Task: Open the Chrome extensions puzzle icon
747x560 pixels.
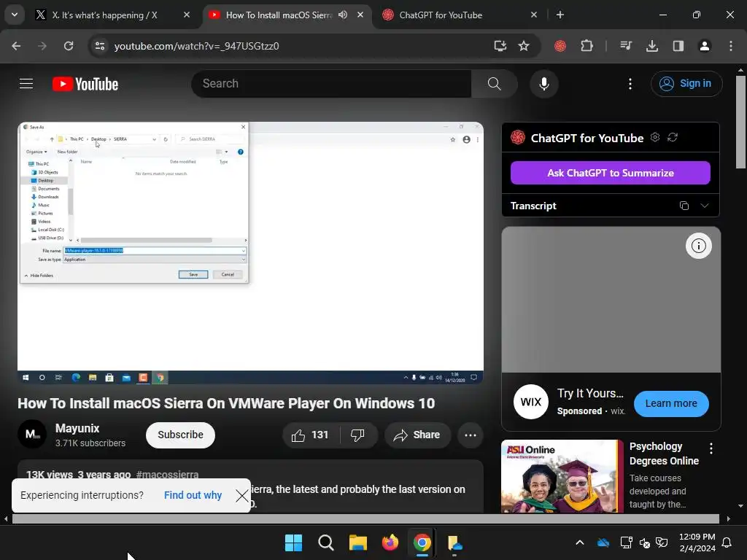Action: coord(587,46)
